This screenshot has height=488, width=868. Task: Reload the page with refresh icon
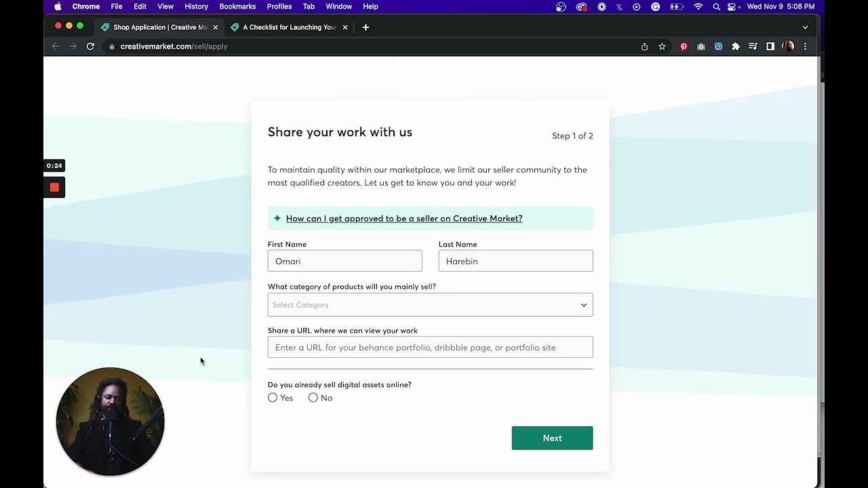[90, 47]
